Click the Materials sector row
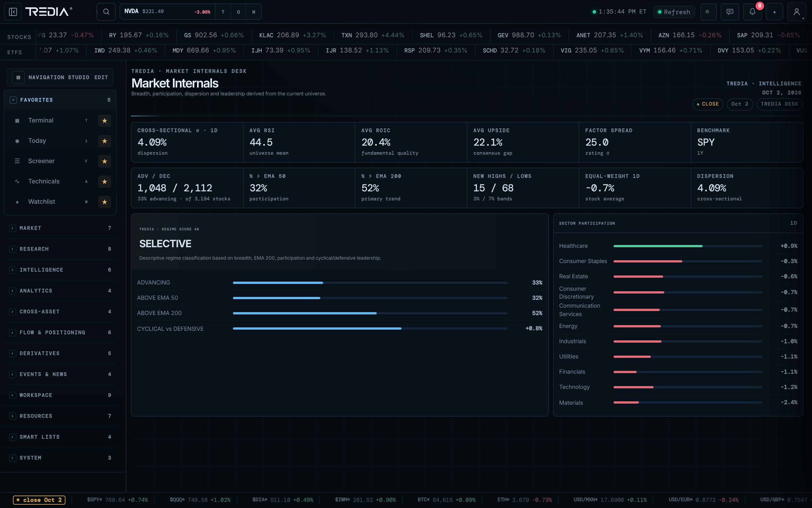This screenshot has width=812, height=508. pyautogui.click(x=678, y=402)
